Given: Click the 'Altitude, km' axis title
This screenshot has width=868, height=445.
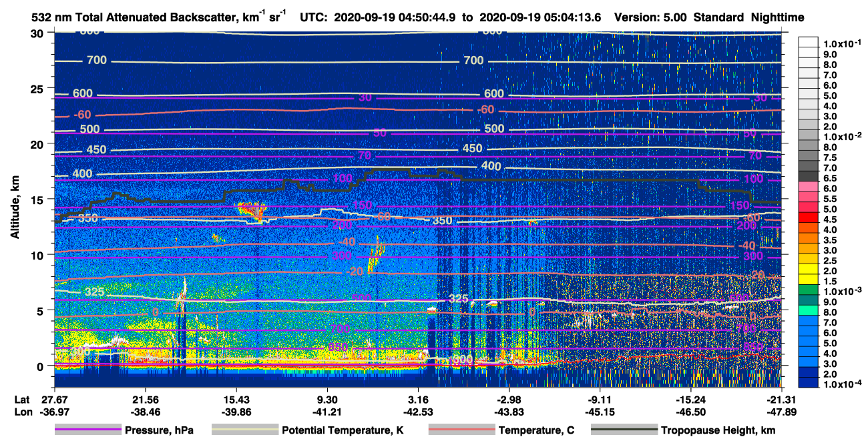Looking at the screenshot, I should pos(15,208).
